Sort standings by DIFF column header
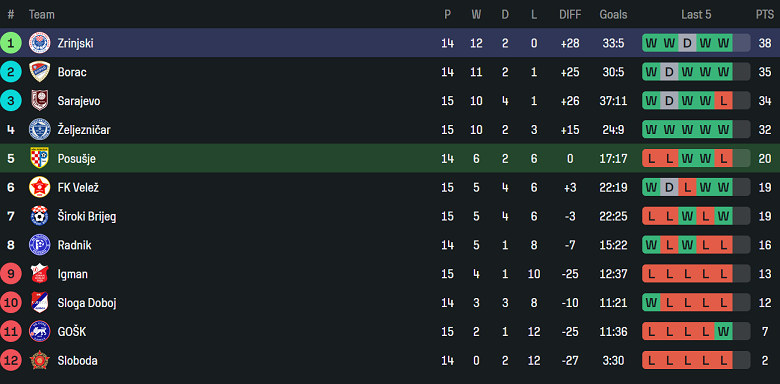Image resolution: width=780 pixels, height=384 pixels. click(x=570, y=14)
